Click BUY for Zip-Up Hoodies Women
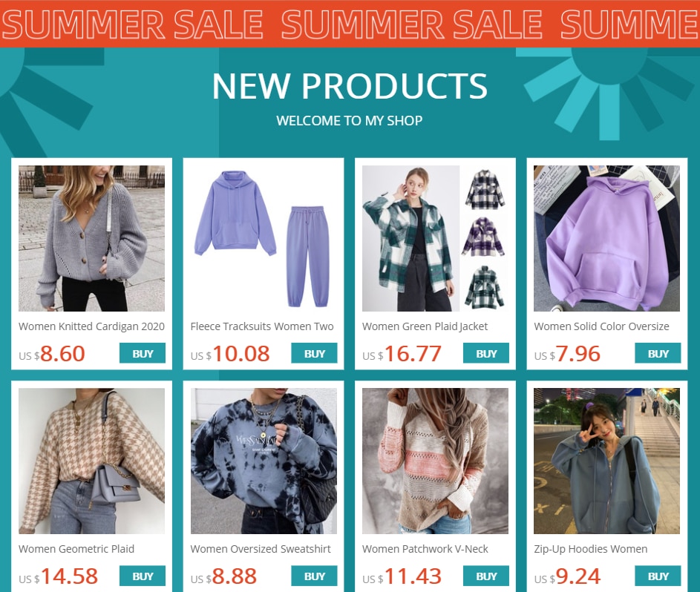The height and width of the screenshot is (592, 700). click(x=658, y=576)
